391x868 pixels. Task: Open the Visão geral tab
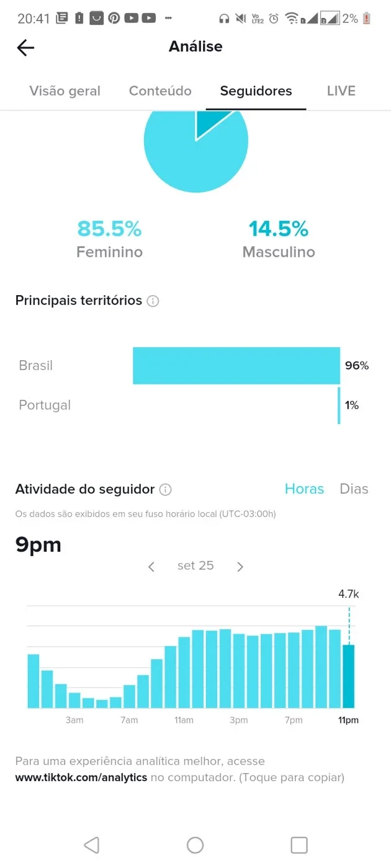(65, 91)
